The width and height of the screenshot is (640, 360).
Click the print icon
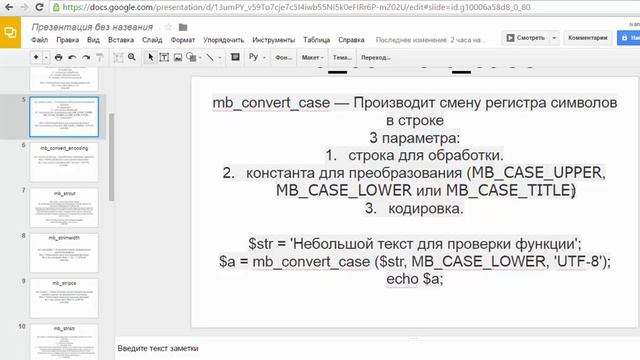tap(58, 58)
